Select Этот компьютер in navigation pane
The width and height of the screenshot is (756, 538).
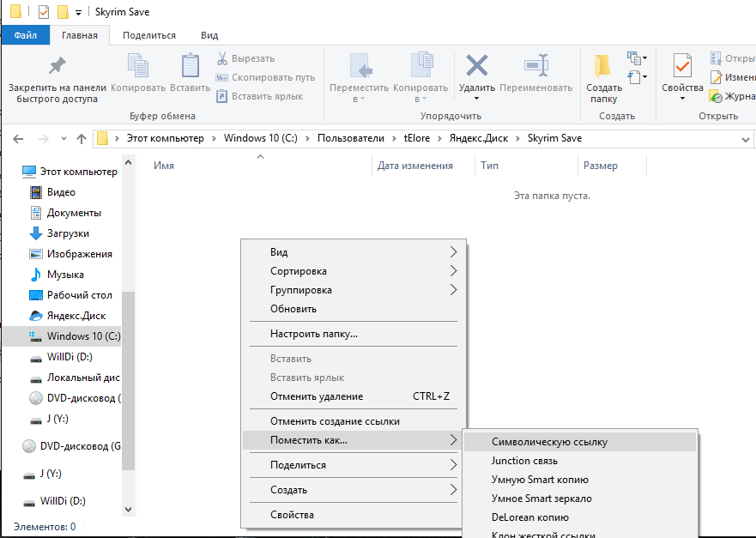click(70, 172)
